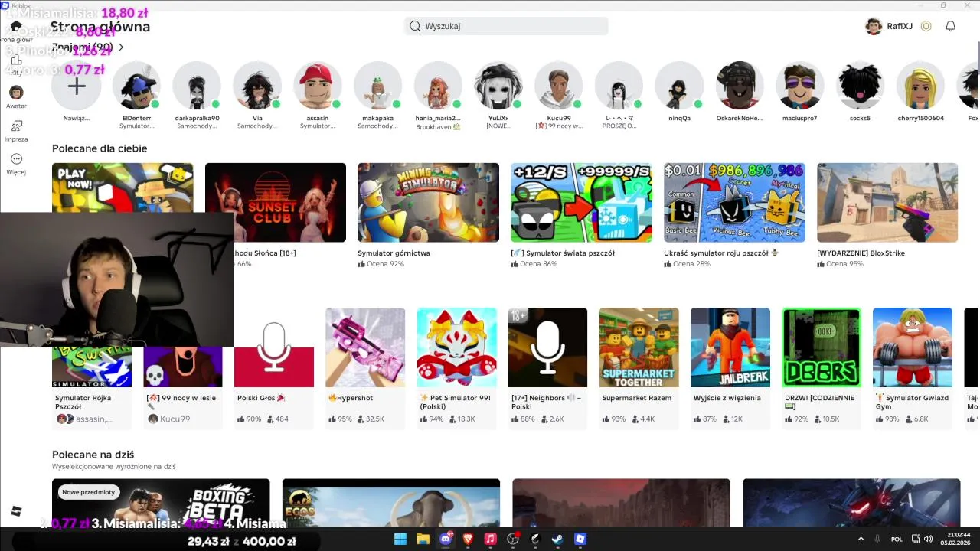Open the Awatar avatar editor in sidebar

click(x=16, y=93)
